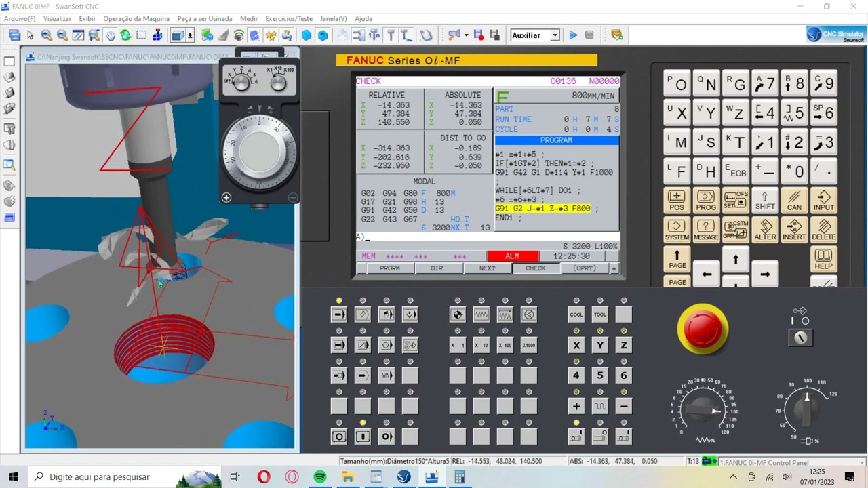Advance soft keys with the + key on CNC screen
The image size is (868, 488).
(614, 268)
